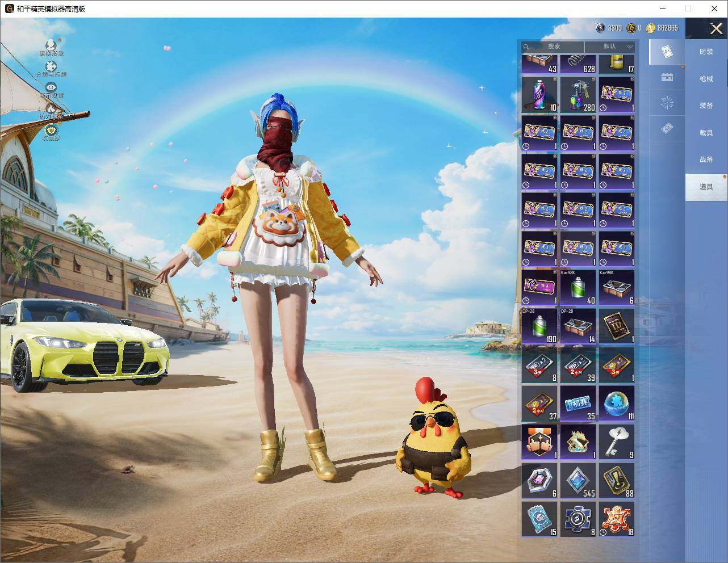Select the key item with count 9
728x563 pixels.
tap(617, 442)
